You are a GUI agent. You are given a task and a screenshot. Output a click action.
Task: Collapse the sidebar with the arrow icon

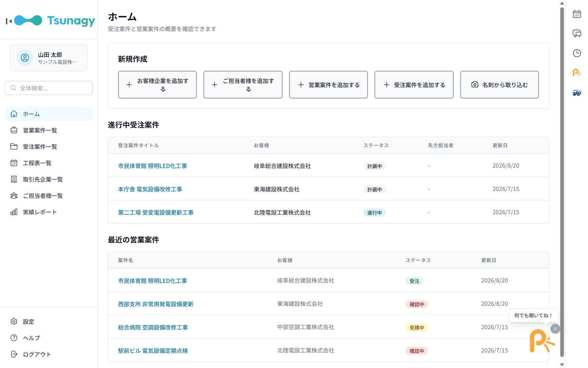9,21
